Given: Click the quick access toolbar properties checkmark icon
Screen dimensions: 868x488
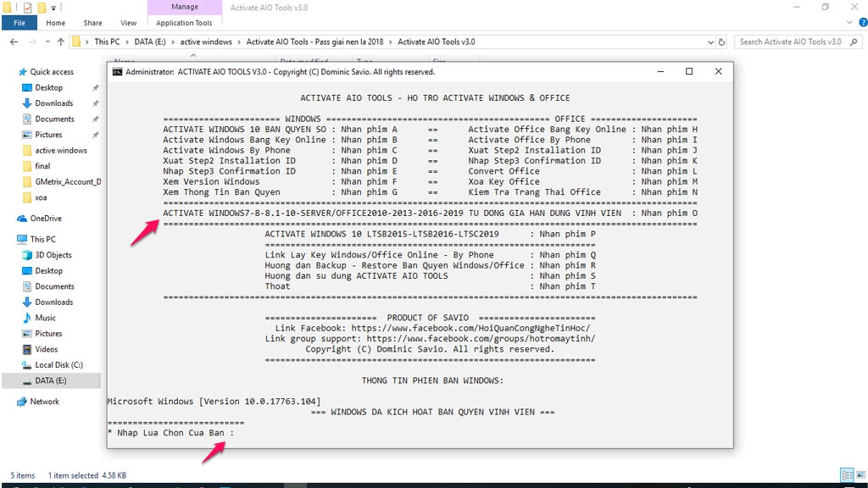Looking at the screenshot, I should [x=27, y=8].
